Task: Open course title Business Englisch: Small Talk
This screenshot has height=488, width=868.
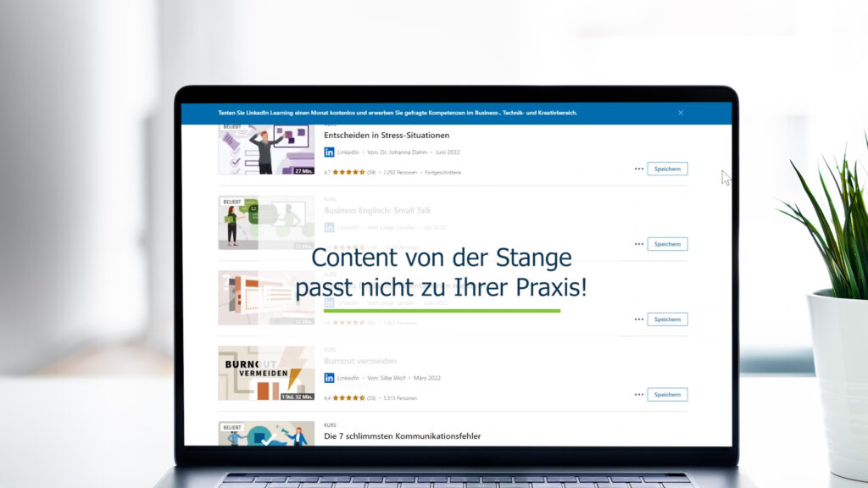Action: [x=377, y=210]
